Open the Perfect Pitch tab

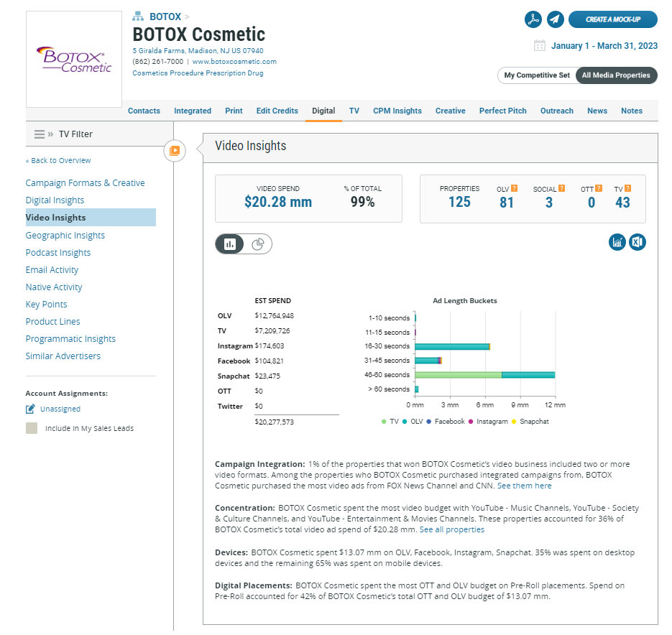pos(502,111)
